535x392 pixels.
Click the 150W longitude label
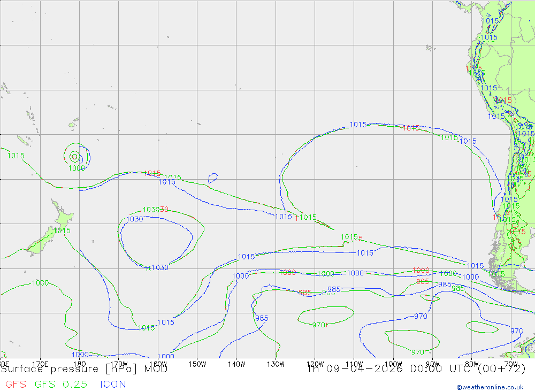(197, 364)
